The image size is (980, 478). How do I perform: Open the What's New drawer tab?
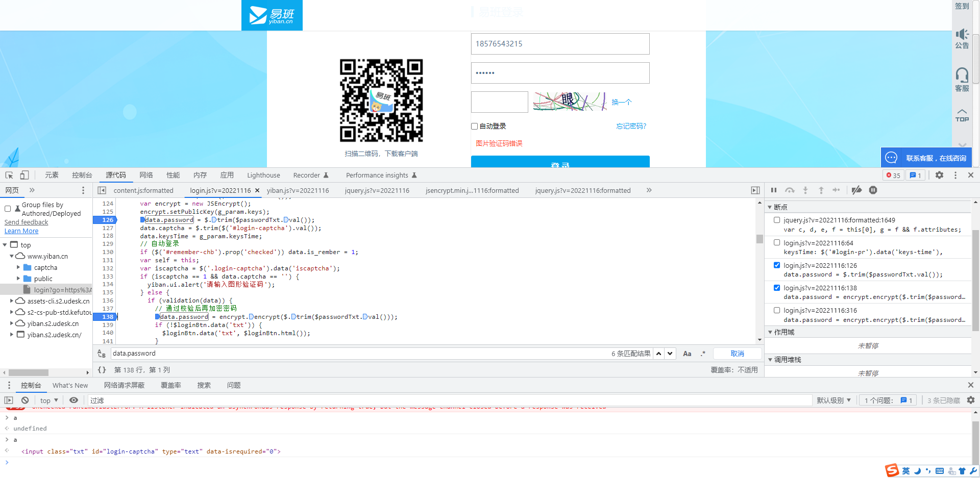[70, 385]
